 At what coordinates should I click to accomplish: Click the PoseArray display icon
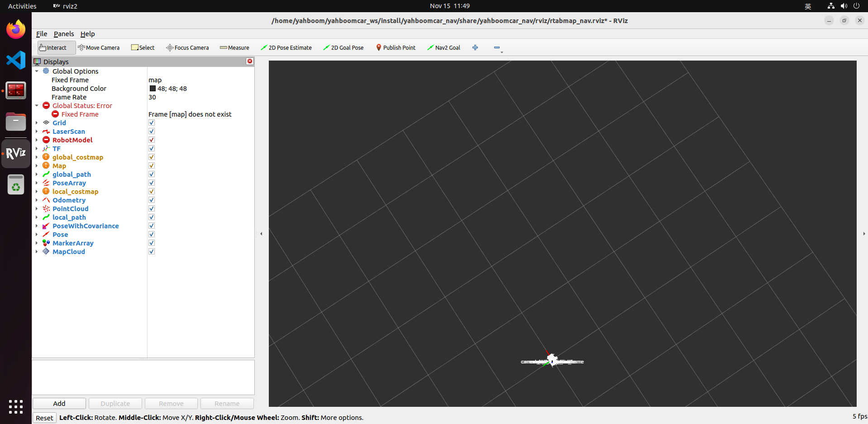pyautogui.click(x=46, y=183)
